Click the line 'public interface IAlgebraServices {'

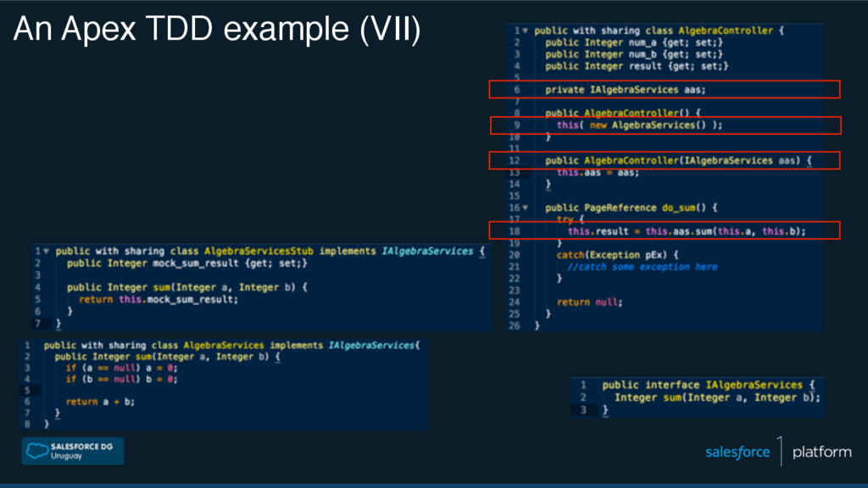pyautogui.click(x=709, y=385)
